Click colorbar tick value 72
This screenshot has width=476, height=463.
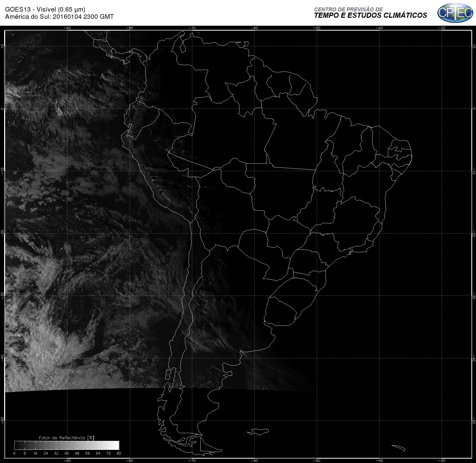(109, 453)
